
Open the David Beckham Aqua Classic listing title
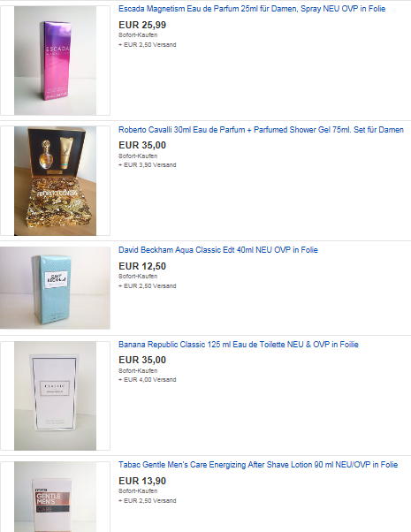(x=218, y=250)
